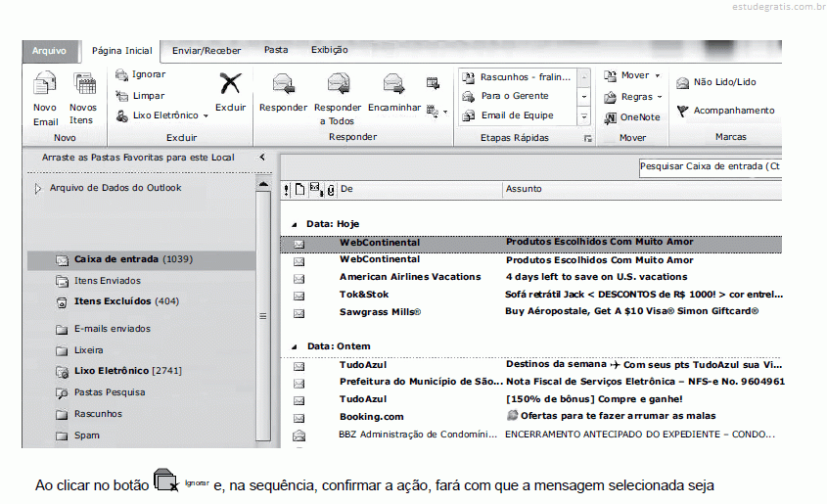Sort by importance column icon
Viewport: 827px width, 504px height.
287,190
